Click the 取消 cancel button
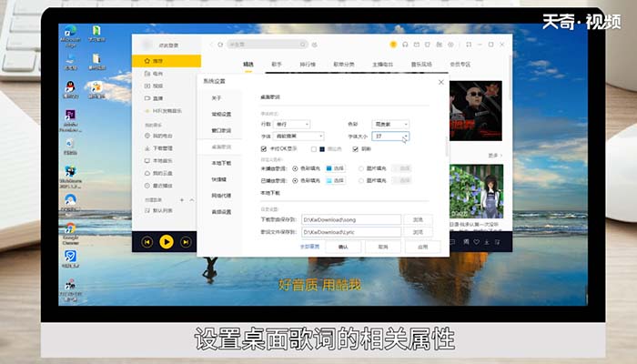This screenshot has height=364, width=637. (x=383, y=247)
